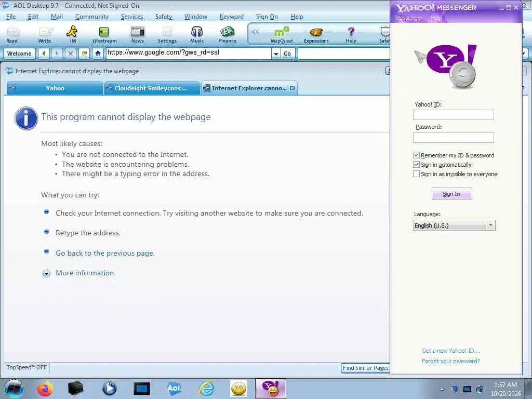Launch the IM running man icon

72,35
